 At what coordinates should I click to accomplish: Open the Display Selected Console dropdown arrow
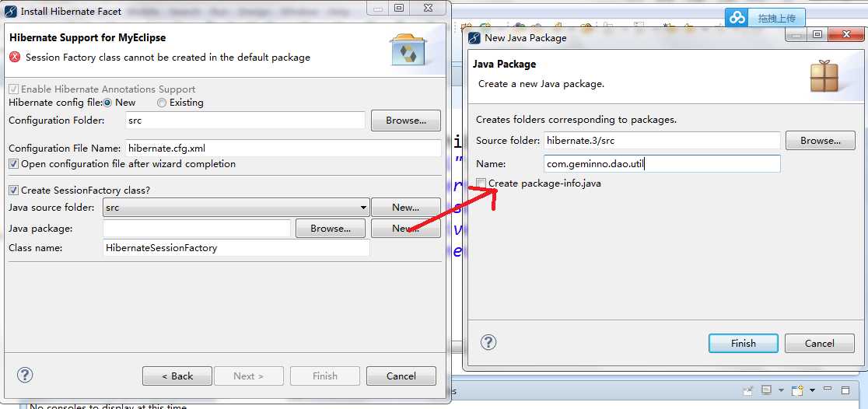click(x=781, y=390)
